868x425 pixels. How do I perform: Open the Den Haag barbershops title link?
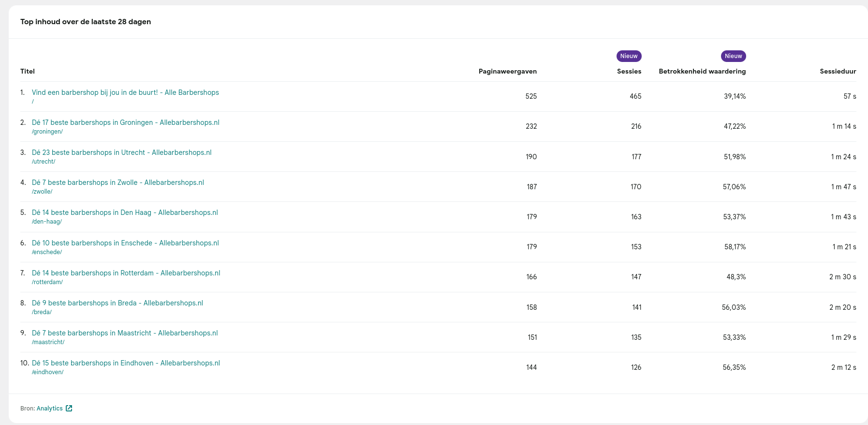coord(125,212)
